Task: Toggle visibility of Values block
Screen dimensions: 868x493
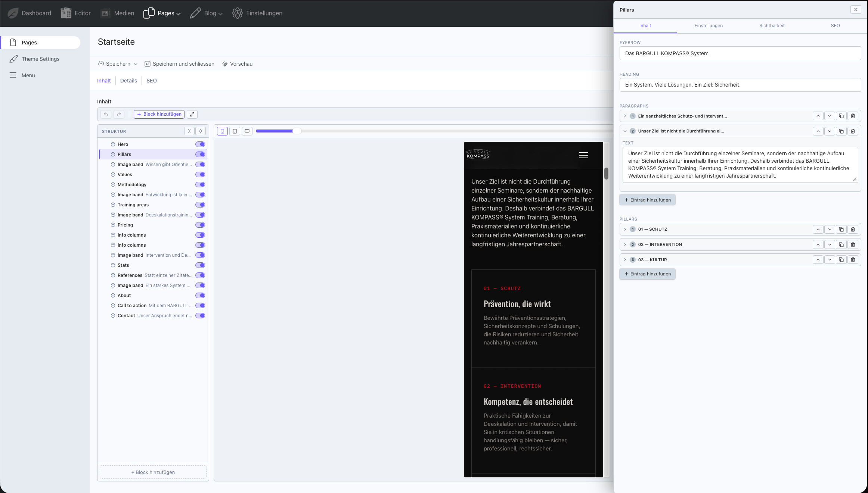Action: 200,175
